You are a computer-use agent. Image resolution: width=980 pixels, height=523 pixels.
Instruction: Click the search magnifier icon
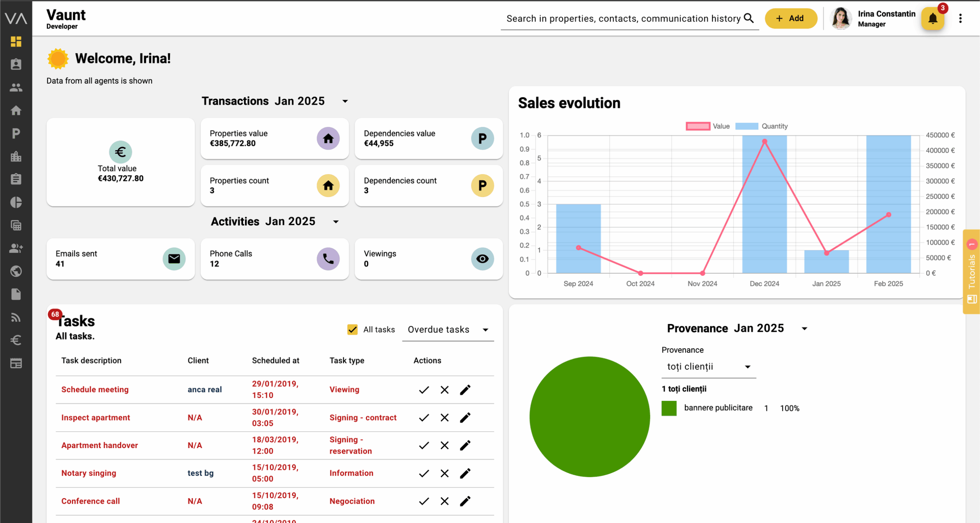(749, 18)
